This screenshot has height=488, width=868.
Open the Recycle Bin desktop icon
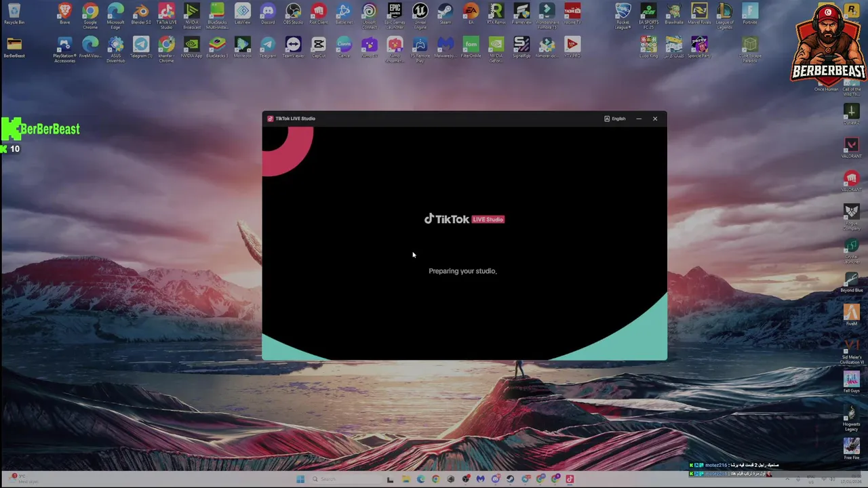coord(14,14)
